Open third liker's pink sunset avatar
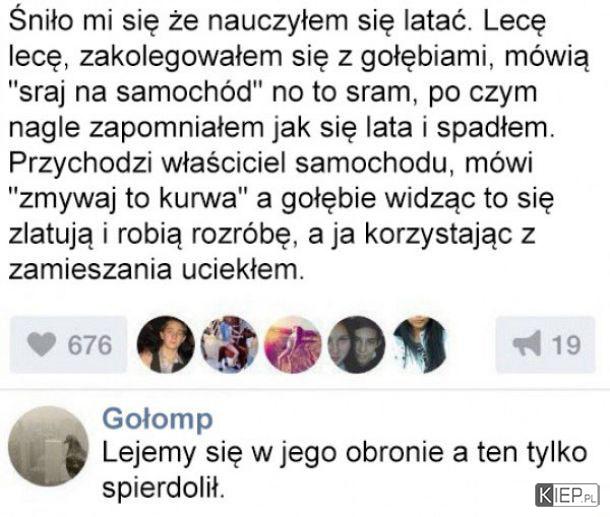 click(x=293, y=344)
